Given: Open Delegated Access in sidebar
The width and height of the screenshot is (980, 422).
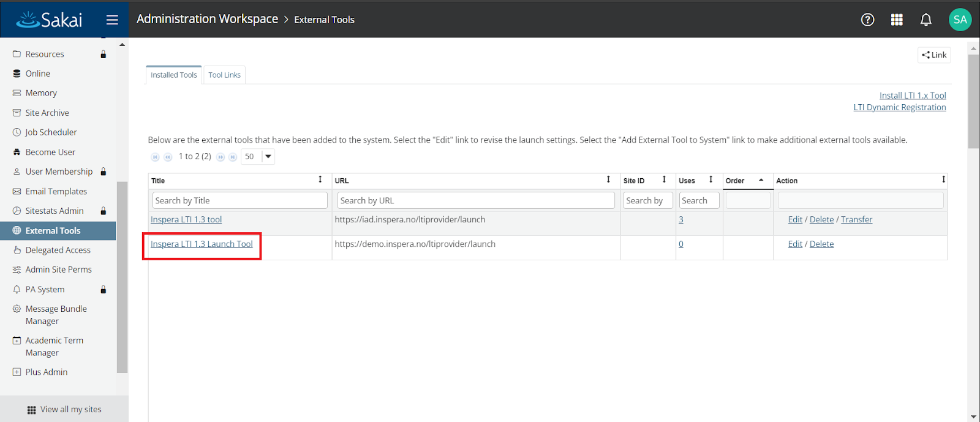Looking at the screenshot, I should 58,250.
